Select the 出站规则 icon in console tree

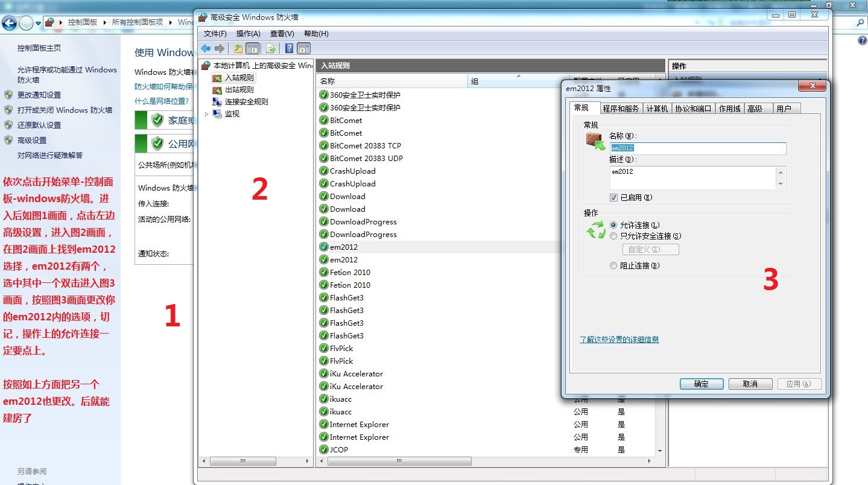pyautogui.click(x=217, y=90)
